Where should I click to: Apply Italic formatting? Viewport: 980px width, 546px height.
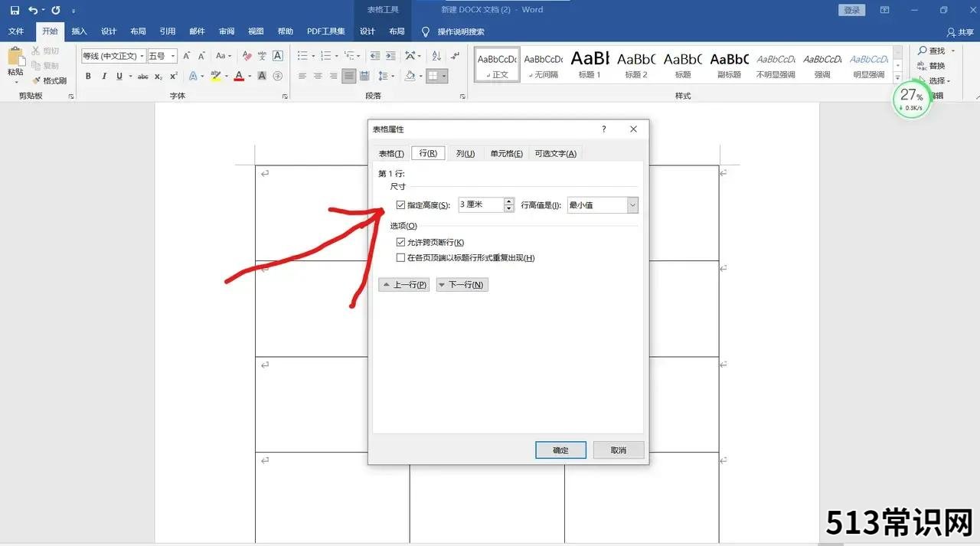click(104, 76)
